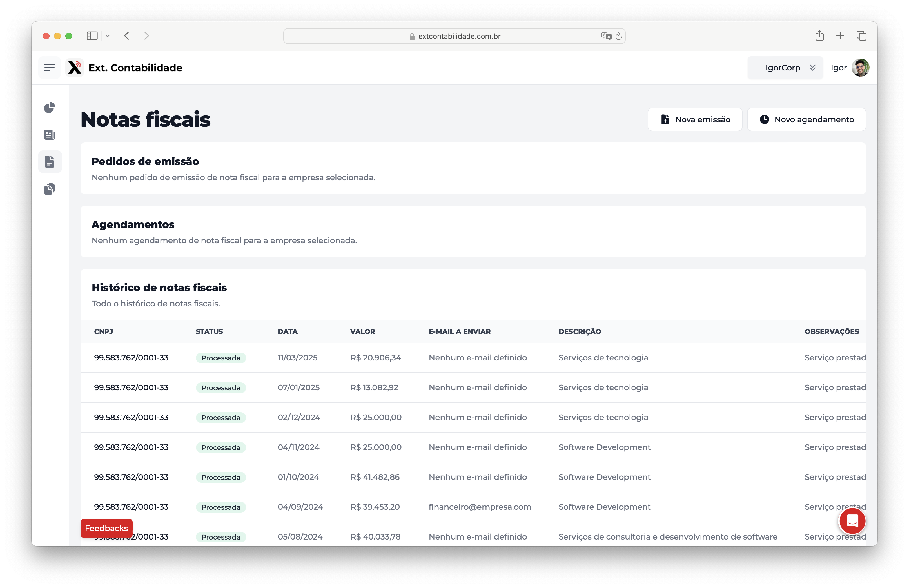Viewport: 909px width, 588px height.
Task: Open reports via the newspaper sidebar icon
Action: pyautogui.click(x=50, y=134)
